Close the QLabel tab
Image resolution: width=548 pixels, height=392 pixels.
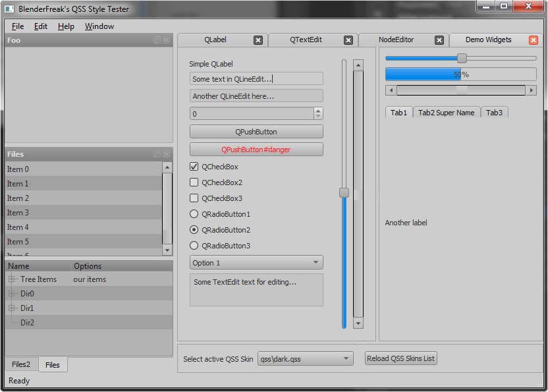[258, 40]
